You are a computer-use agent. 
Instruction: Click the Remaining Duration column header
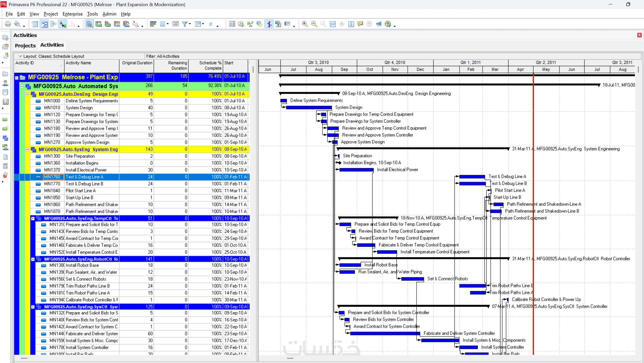[171, 66]
